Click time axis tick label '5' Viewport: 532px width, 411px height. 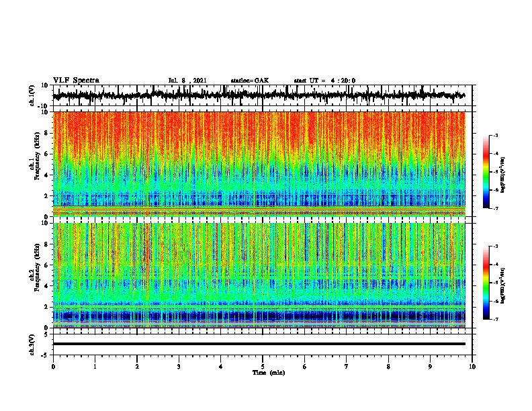pos(263,367)
